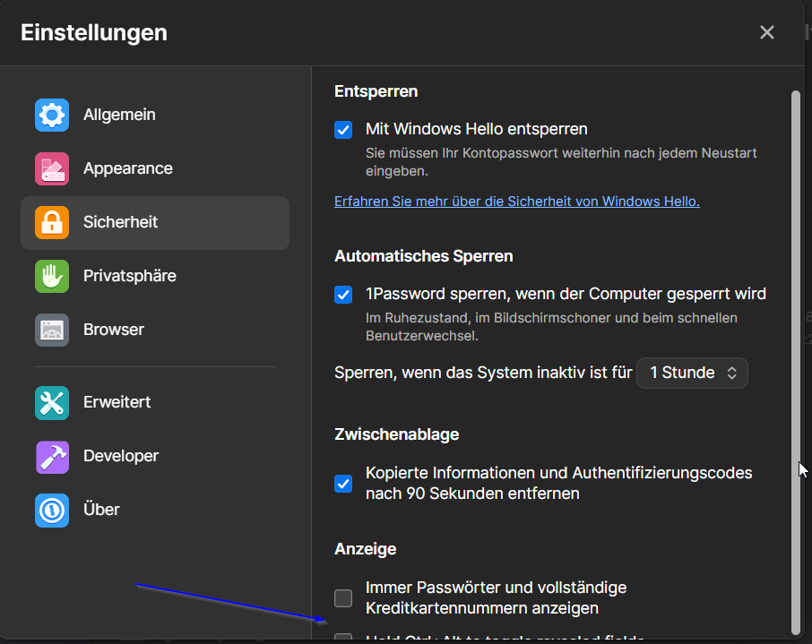Switch to the Privatsphäre settings section
The height and width of the screenshot is (644, 812).
tap(129, 276)
